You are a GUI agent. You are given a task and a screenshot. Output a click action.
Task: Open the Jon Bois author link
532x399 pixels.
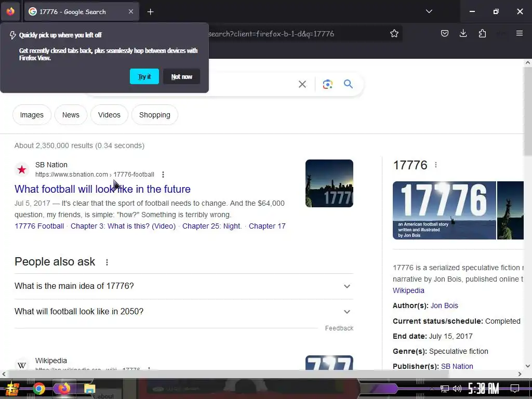coord(444,305)
